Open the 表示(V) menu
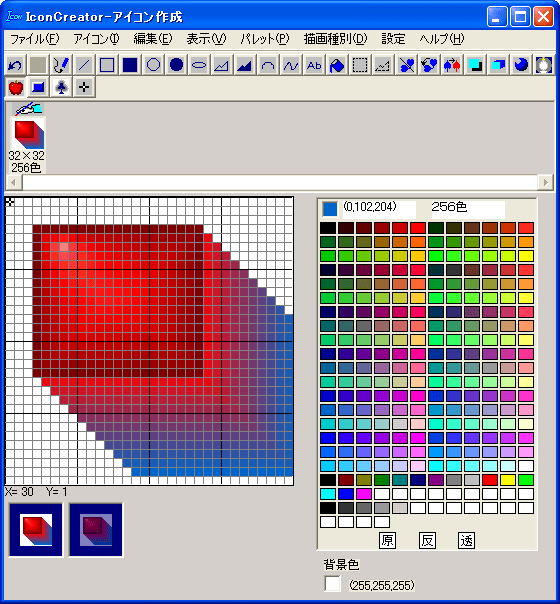560x604 pixels. [206, 39]
